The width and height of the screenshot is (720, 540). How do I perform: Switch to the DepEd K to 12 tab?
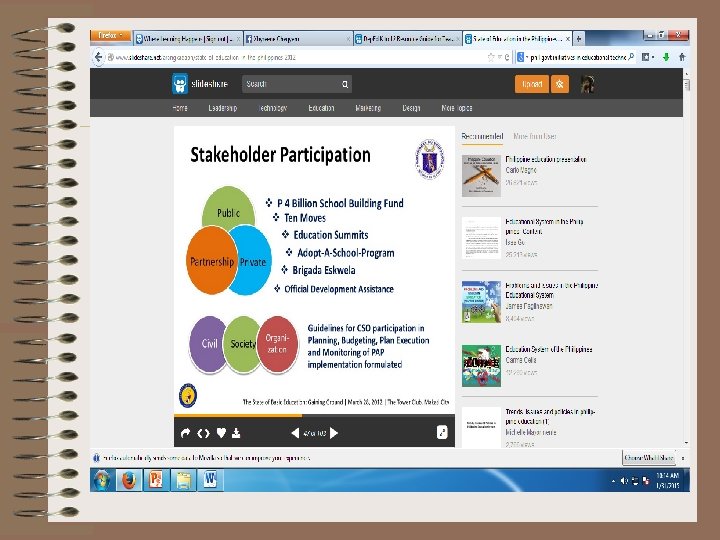(x=407, y=39)
